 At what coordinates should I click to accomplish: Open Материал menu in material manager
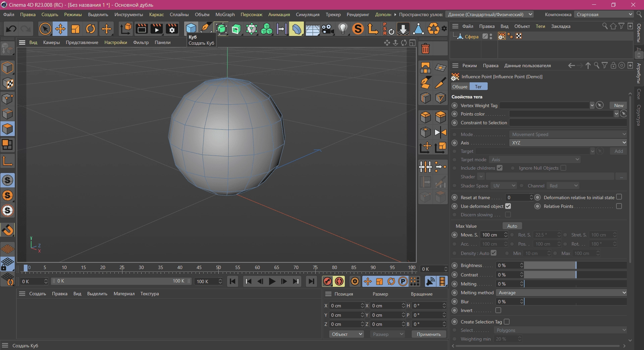[x=124, y=294]
